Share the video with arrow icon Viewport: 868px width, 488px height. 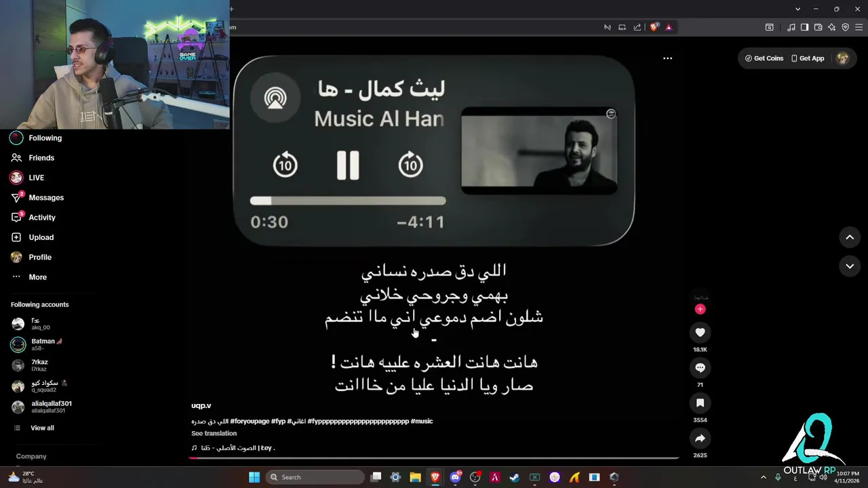pos(700,438)
